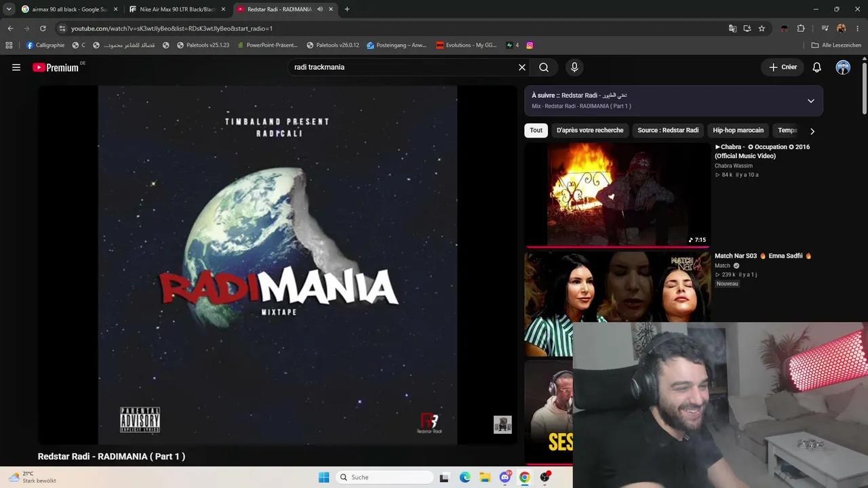
Task: Open the weather widget showing 21°C
Action: [x=32, y=477]
